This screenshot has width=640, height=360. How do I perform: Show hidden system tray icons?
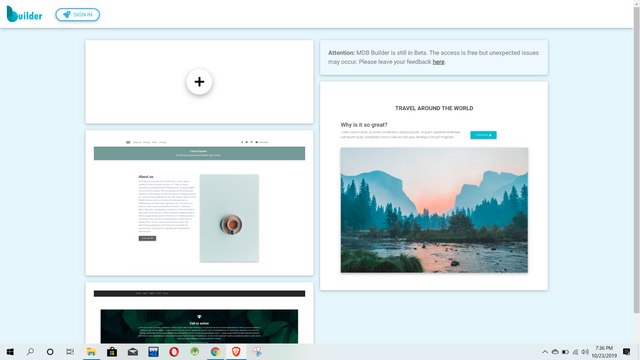coord(545,352)
